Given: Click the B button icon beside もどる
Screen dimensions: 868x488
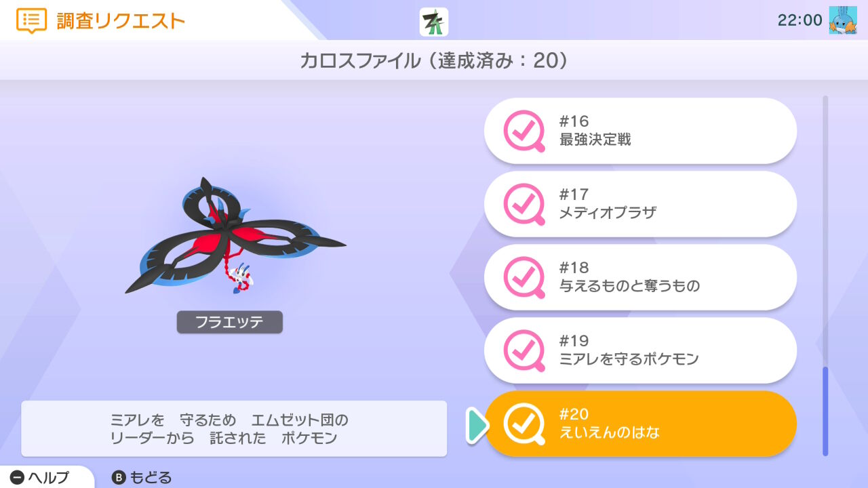Looking at the screenshot, I should [x=119, y=478].
